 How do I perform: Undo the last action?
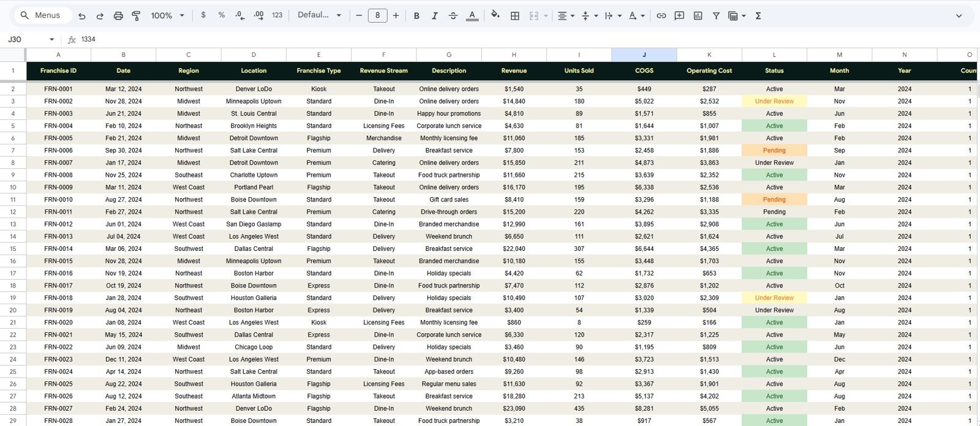(x=82, y=16)
